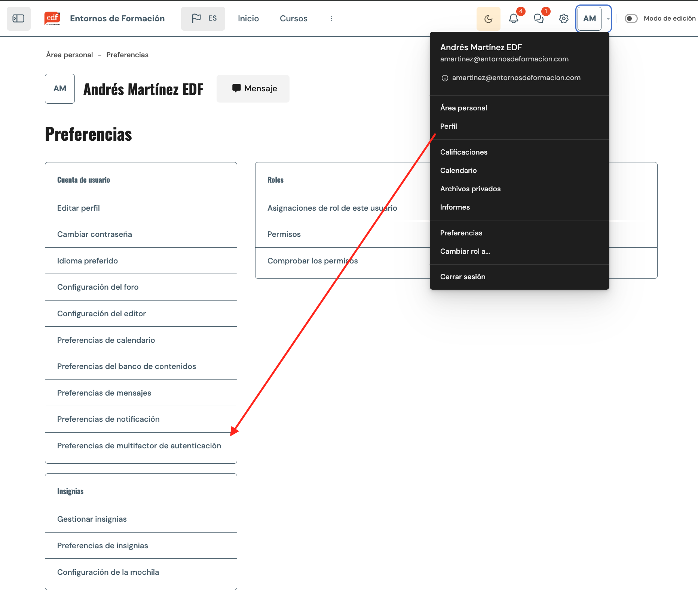The image size is (698, 616).
Task: Select Área personal in user menu
Action: click(x=519, y=108)
